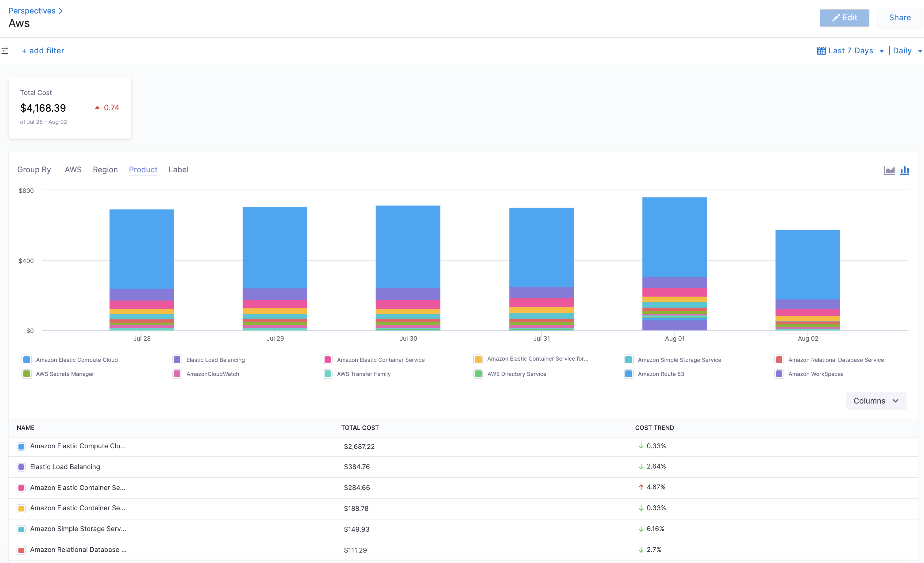Click the Total Cost $4,168.39 value

tap(43, 108)
